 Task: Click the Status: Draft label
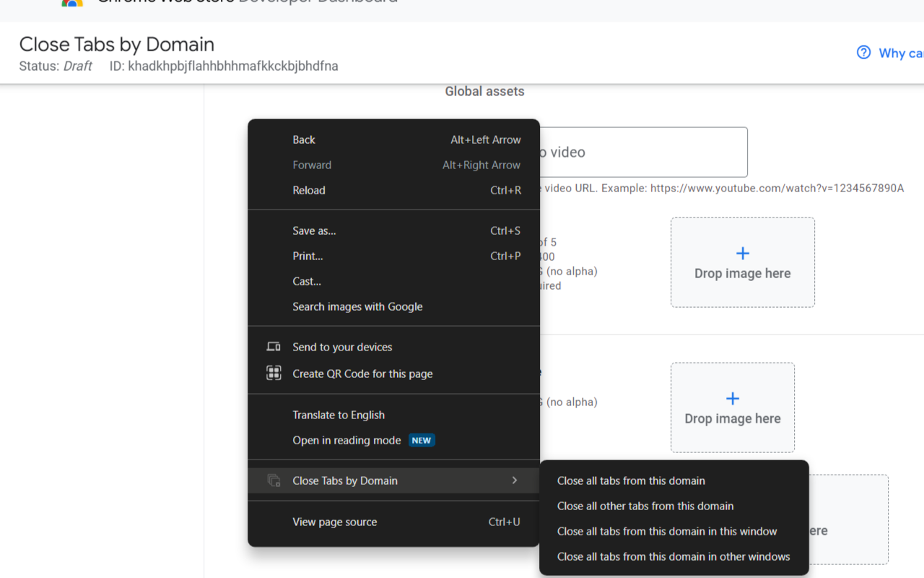pos(56,66)
